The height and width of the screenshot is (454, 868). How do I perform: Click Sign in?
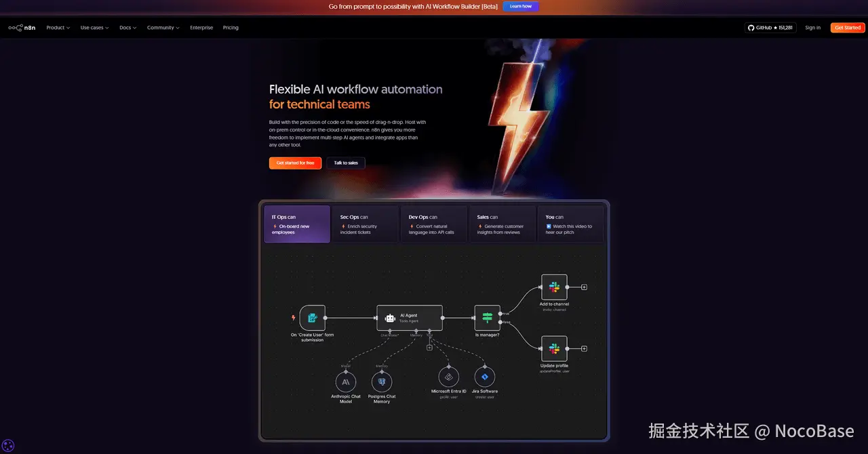coord(812,28)
